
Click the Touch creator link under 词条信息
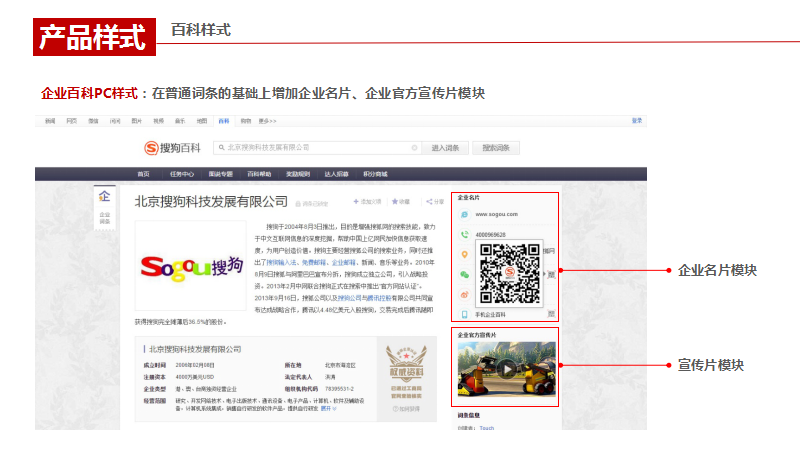click(487, 428)
